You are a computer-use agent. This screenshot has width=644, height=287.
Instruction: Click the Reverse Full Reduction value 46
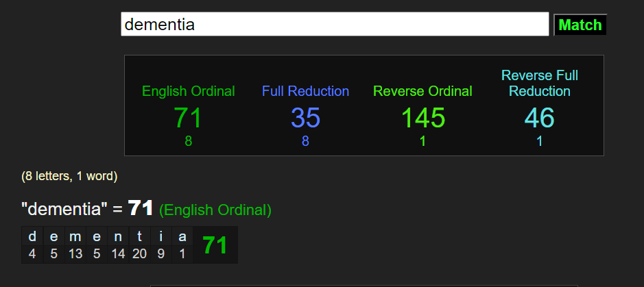point(539,118)
